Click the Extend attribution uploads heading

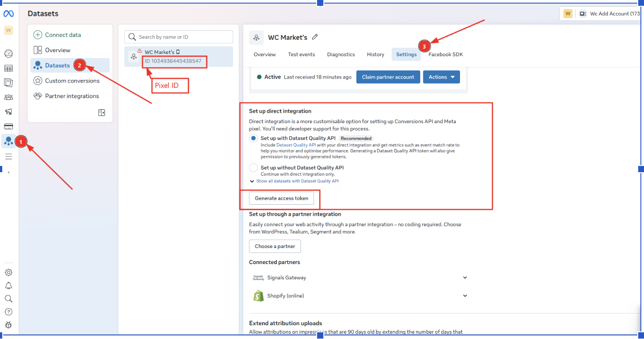pos(285,323)
